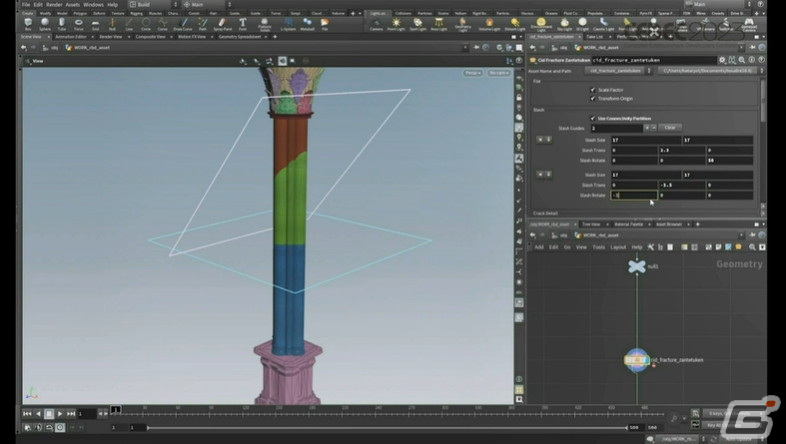This screenshot has height=444, width=786.
Task: Open the Windows menu
Action: point(93,5)
